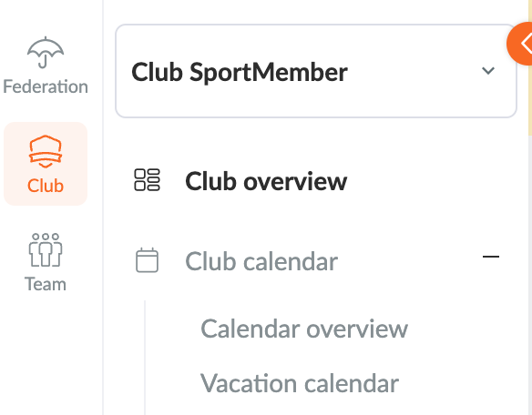Viewport: 532px width, 415px height.
Task: Click the Club calendar row background
Action: [x=316, y=260]
